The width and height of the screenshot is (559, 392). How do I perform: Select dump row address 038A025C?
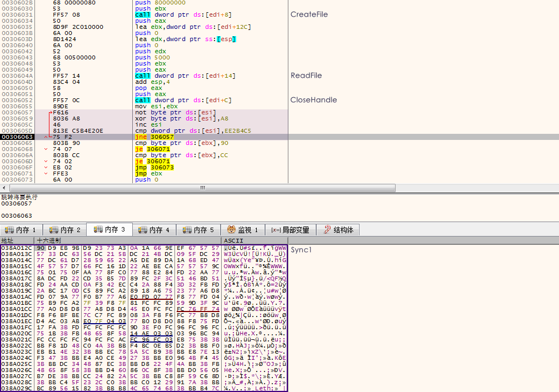click(17, 364)
